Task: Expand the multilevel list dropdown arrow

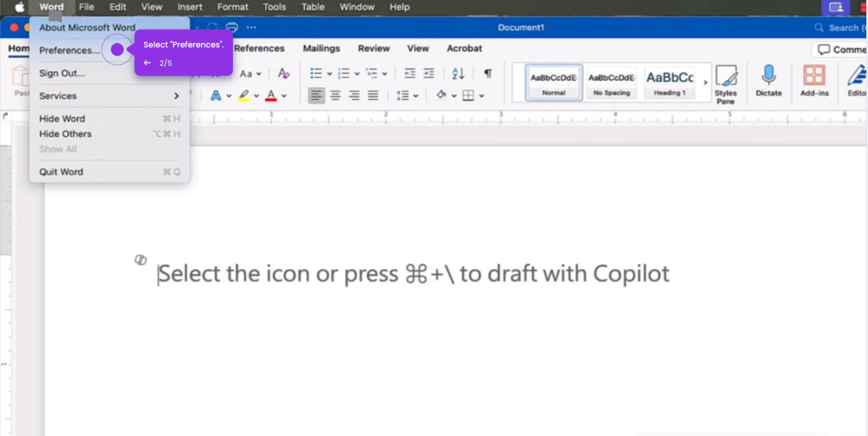Action: click(384, 74)
